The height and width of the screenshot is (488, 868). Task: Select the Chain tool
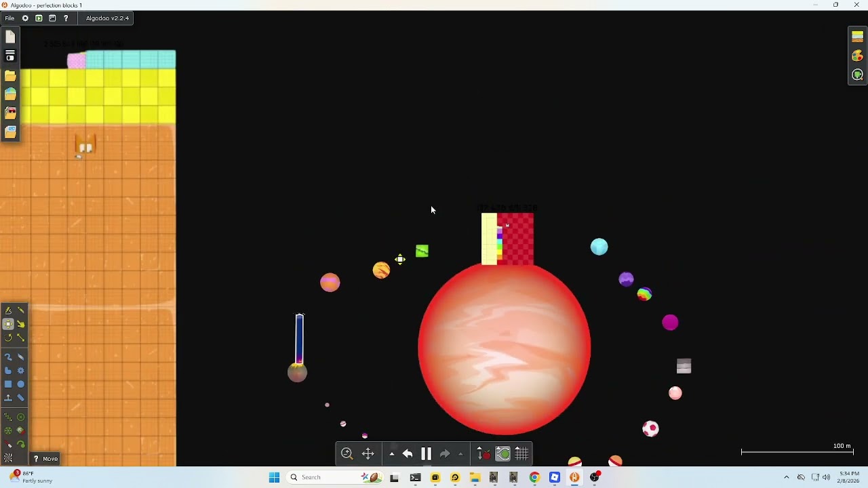[21, 398]
